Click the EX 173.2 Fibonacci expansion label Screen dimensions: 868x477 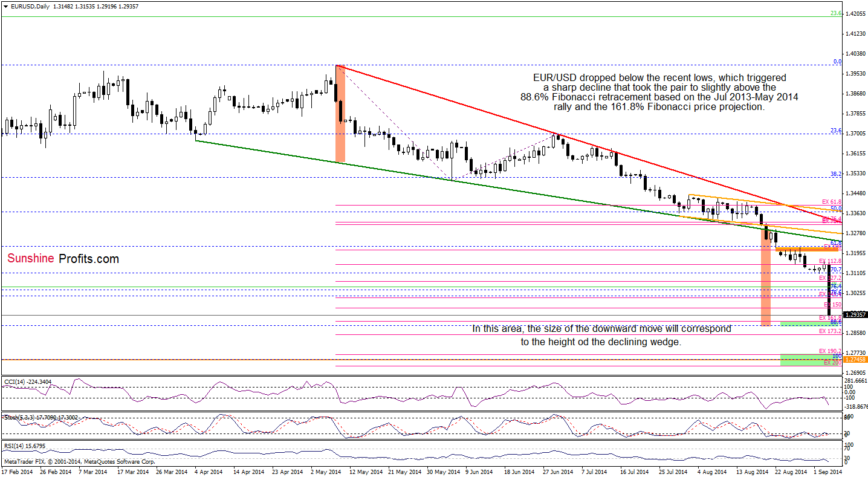click(831, 331)
